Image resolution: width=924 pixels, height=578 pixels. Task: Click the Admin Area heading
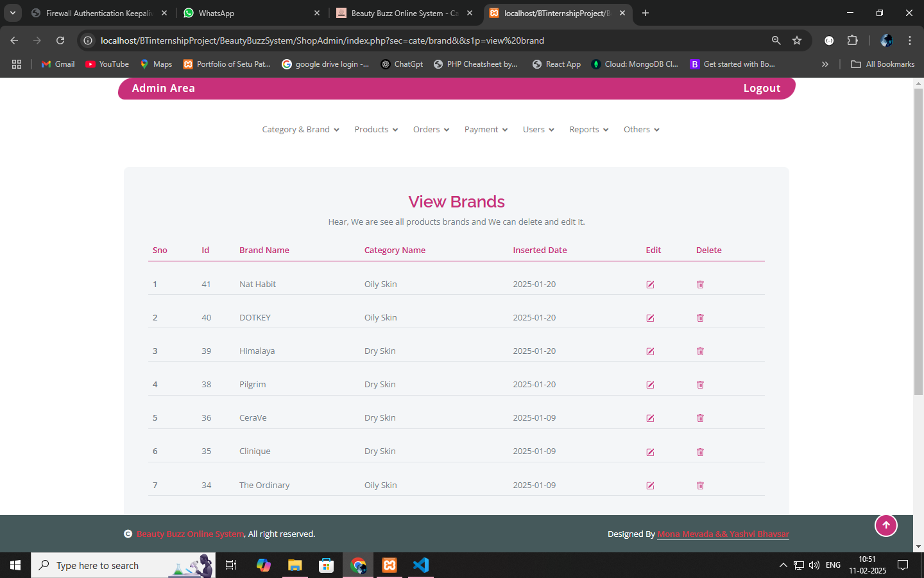click(163, 89)
